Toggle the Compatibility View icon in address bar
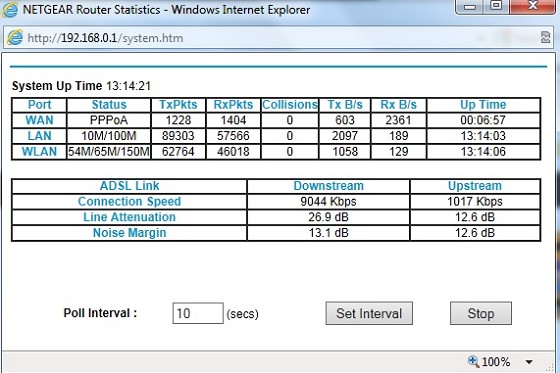Screen dimensions: 560x373 [545, 37]
